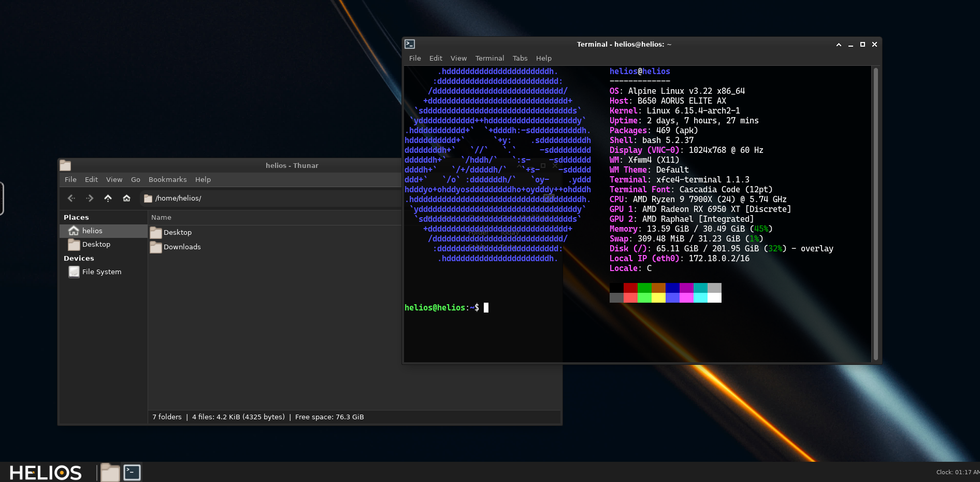Click the OS Alpine Linux line in terminal

(677, 91)
